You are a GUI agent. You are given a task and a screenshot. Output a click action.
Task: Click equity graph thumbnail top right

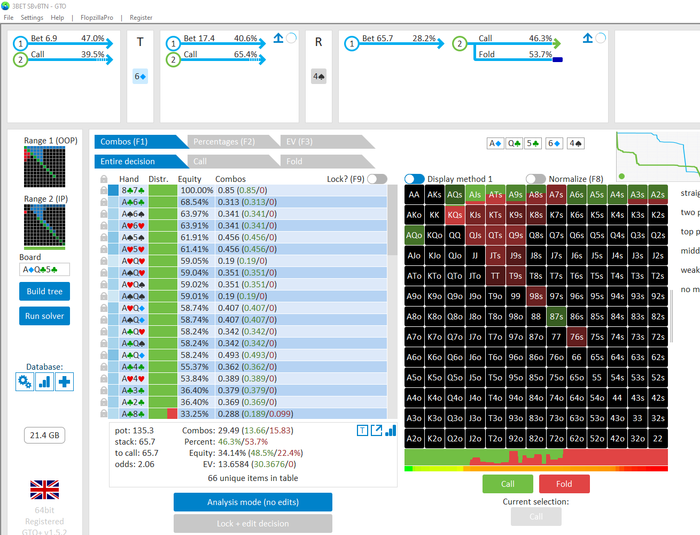(658, 156)
